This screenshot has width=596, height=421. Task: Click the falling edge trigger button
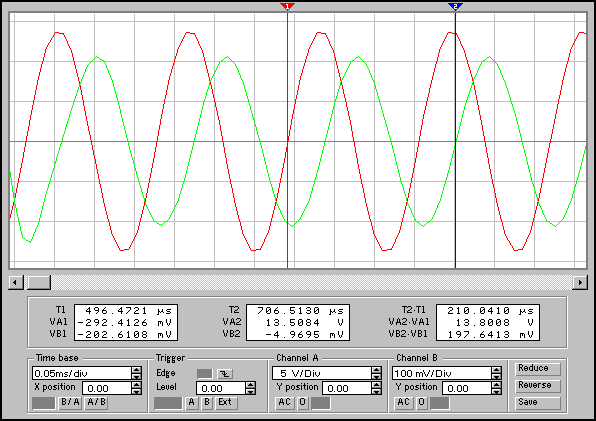pos(225,374)
